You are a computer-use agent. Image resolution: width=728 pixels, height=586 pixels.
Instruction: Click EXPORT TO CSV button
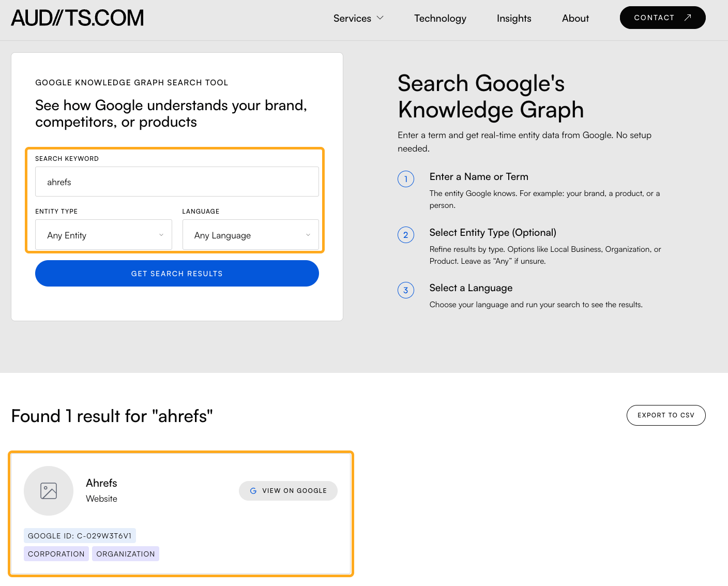click(666, 415)
